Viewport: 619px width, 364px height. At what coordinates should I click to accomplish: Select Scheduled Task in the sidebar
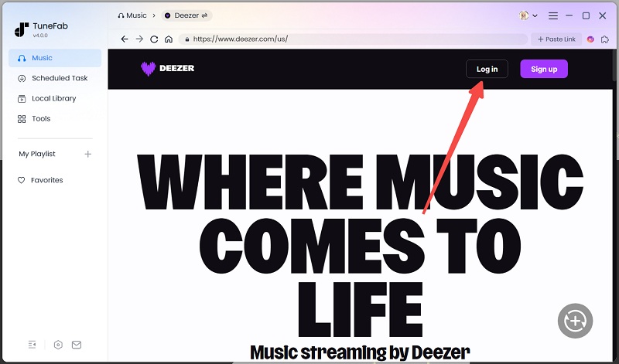(59, 78)
